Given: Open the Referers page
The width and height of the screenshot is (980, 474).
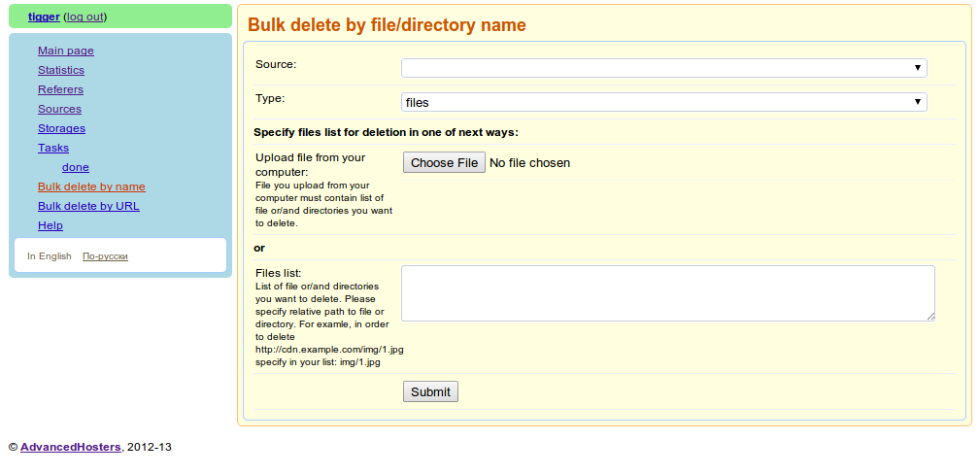Looking at the screenshot, I should 60,89.
